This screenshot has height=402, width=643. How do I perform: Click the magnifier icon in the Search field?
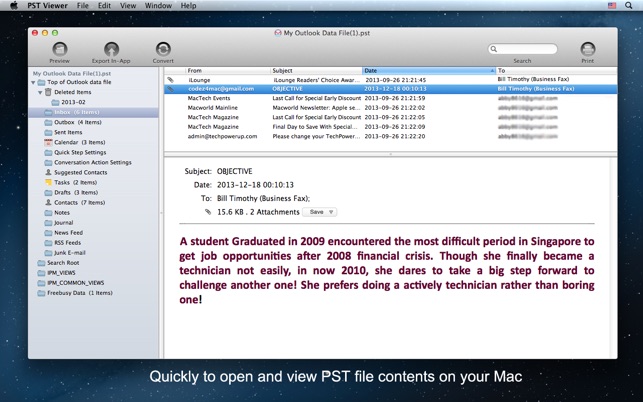pyautogui.click(x=494, y=49)
